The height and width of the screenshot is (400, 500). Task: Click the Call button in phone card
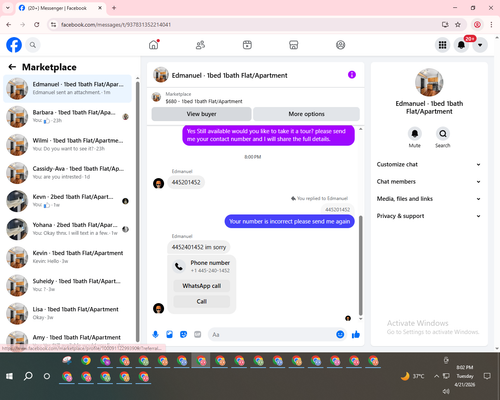[202, 301]
